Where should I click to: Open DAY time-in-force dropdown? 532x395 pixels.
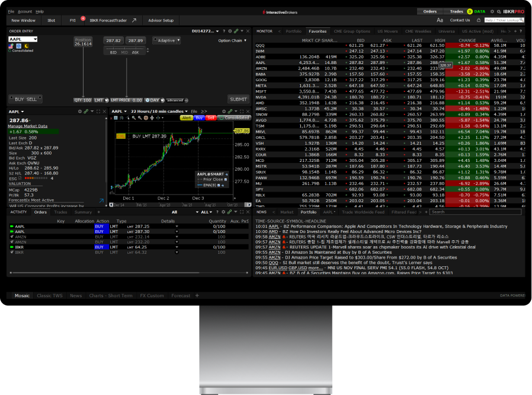click(162, 100)
